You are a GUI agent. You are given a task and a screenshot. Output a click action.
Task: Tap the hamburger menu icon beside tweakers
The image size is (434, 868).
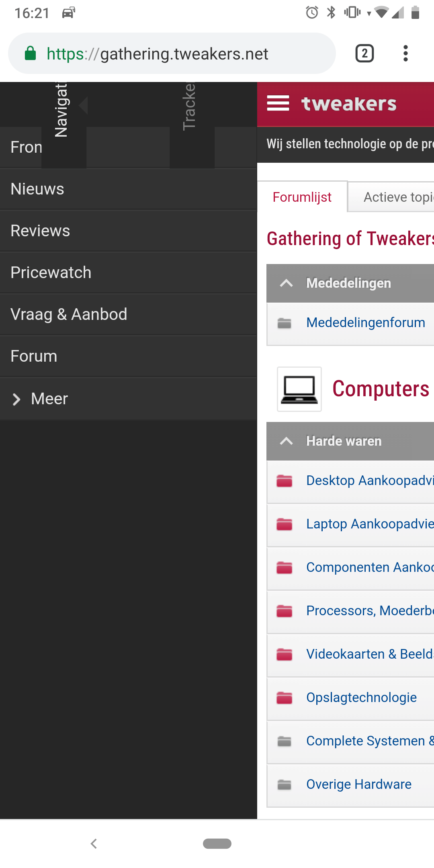point(278,103)
